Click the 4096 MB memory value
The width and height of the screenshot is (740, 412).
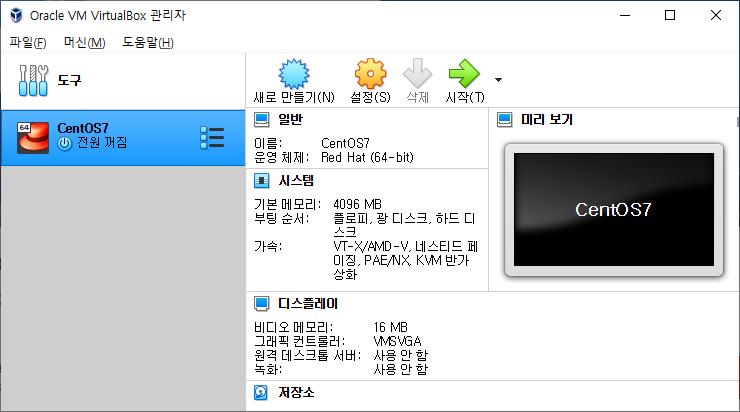pyautogui.click(x=357, y=204)
